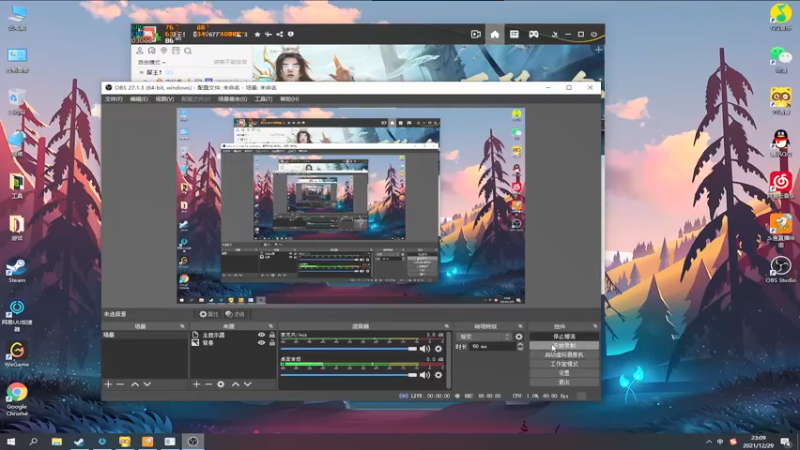
Task: Click the video camera icon in background app
Action: (476, 34)
